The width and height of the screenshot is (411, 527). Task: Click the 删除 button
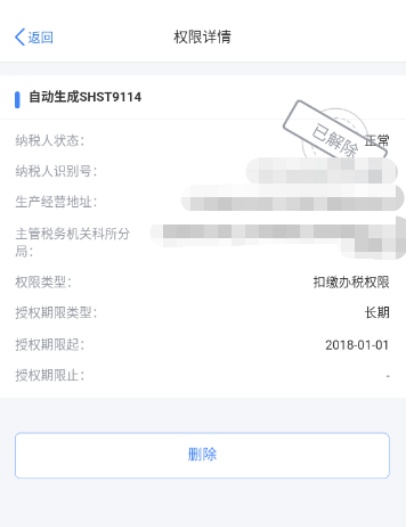202,455
